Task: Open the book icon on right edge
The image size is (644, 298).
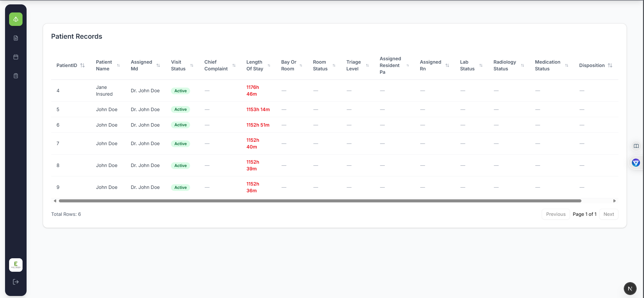Action: click(x=636, y=146)
